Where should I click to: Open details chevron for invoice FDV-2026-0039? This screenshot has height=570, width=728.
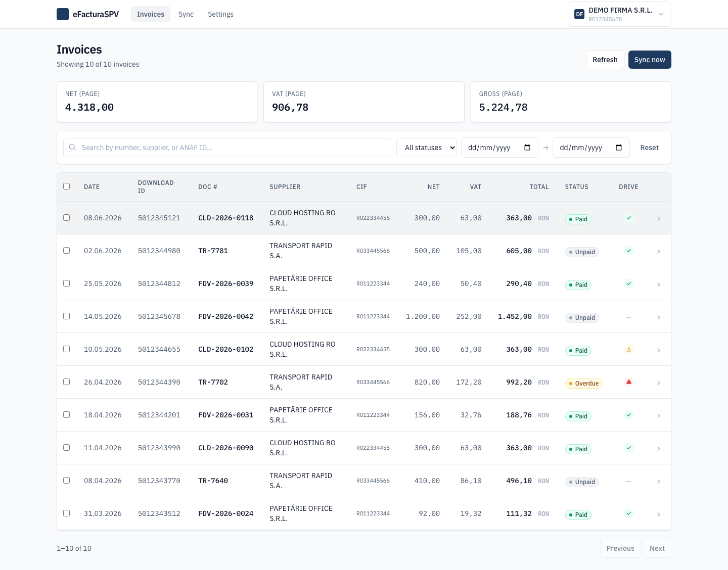pyautogui.click(x=658, y=284)
